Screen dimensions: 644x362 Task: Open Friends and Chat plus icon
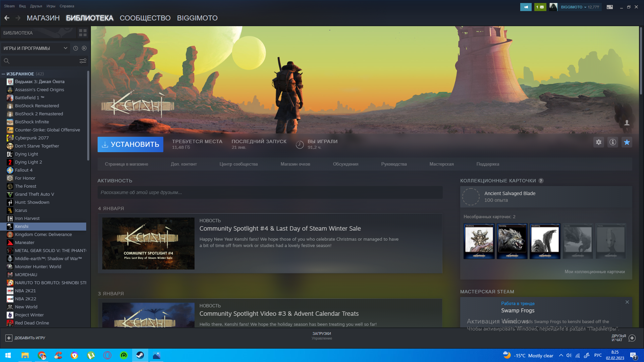[632, 338]
